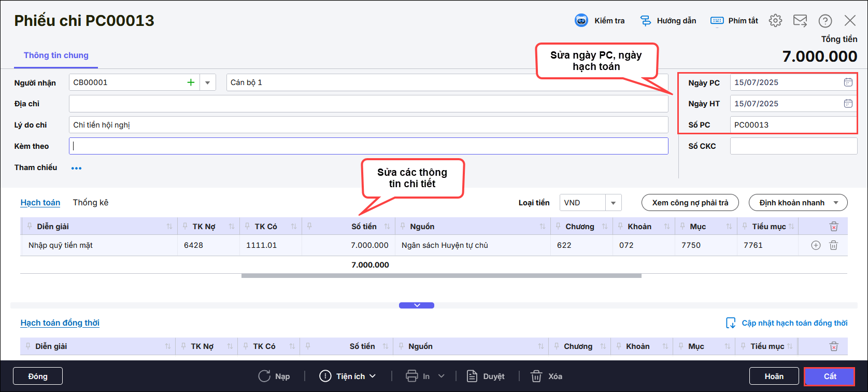
Task: Expand Định khoản nhanh dropdown
Action: pos(835,203)
